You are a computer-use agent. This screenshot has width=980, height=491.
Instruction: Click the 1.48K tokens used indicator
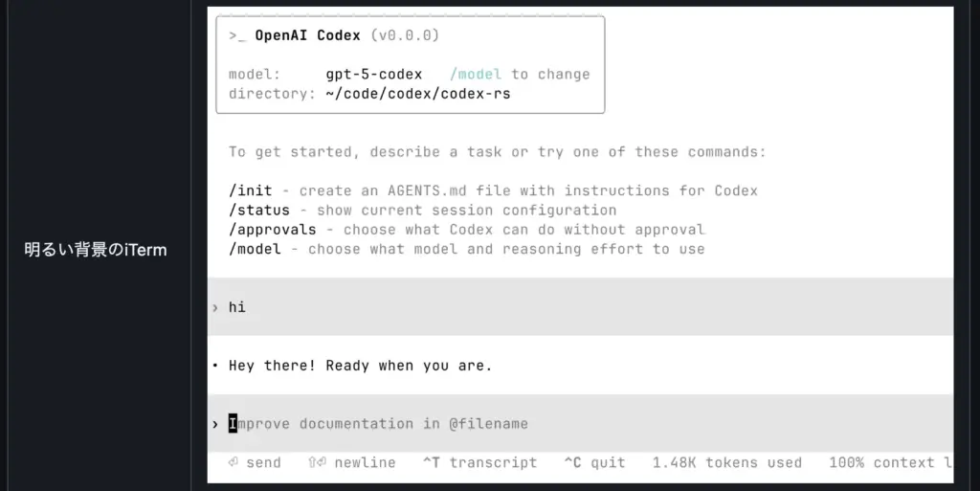[726, 462]
